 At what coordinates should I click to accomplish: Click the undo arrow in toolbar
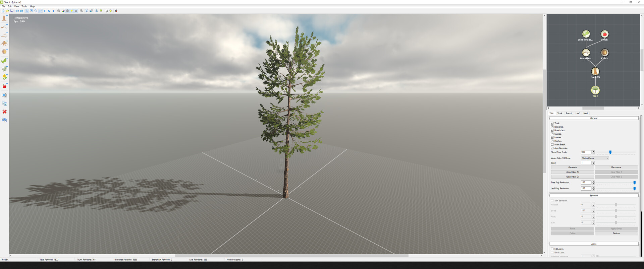click(x=17, y=11)
